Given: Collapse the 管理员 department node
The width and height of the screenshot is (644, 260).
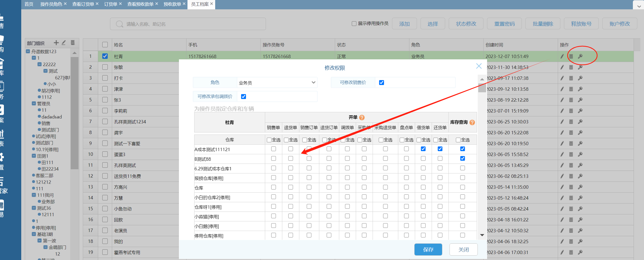Looking at the screenshot, I should (x=34, y=104).
